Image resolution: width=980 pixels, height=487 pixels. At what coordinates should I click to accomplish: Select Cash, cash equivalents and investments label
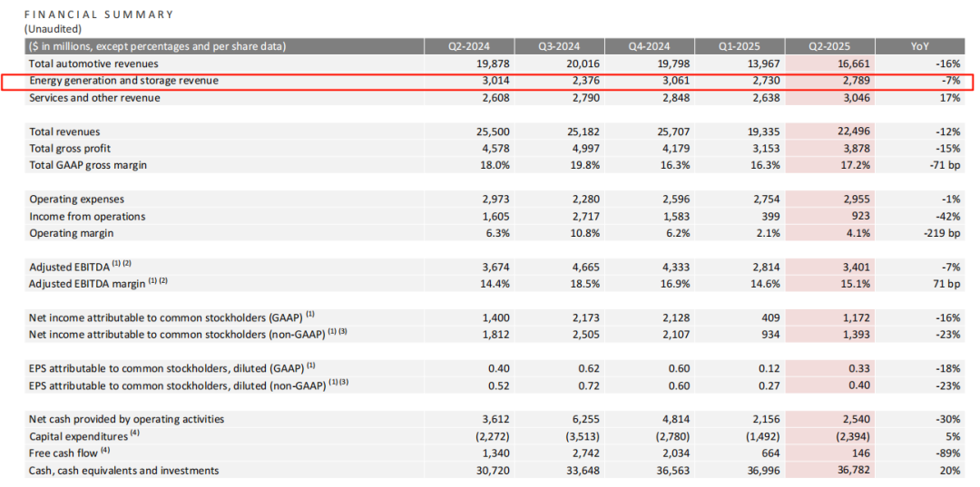[123, 470]
